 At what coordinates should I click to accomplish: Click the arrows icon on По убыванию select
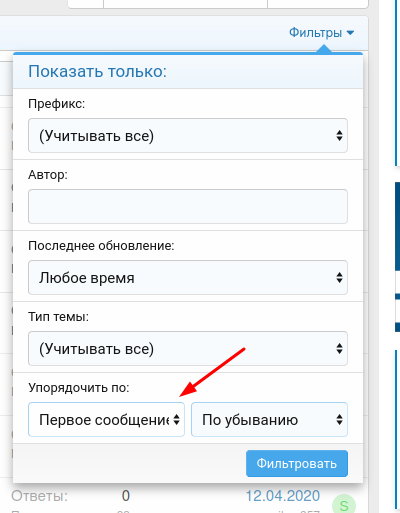point(339,420)
